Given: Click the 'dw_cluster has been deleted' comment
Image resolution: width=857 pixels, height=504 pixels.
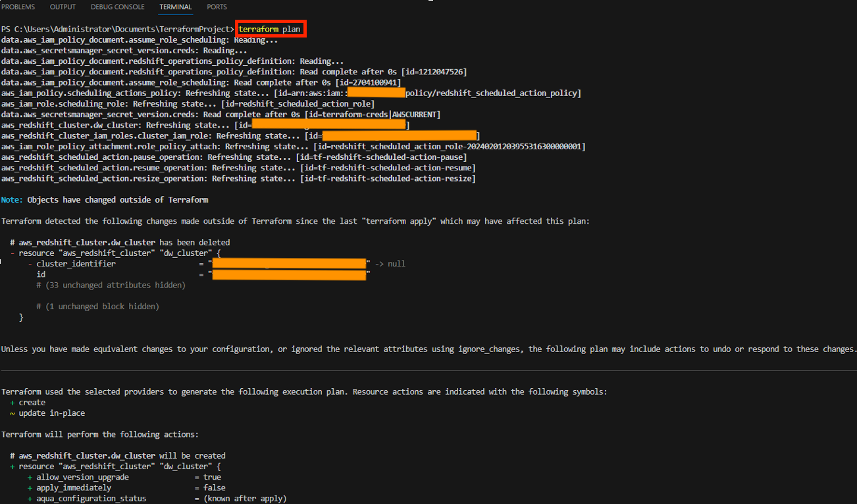Looking at the screenshot, I should (120, 242).
